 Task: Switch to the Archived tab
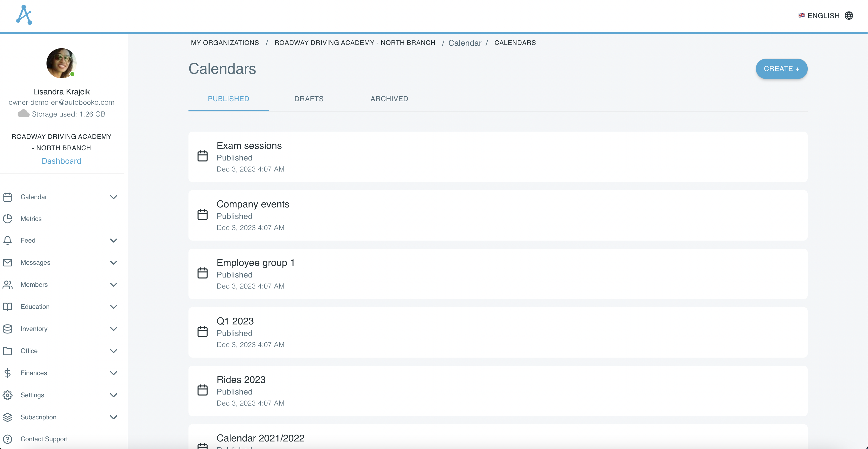(x=389, y=99)
